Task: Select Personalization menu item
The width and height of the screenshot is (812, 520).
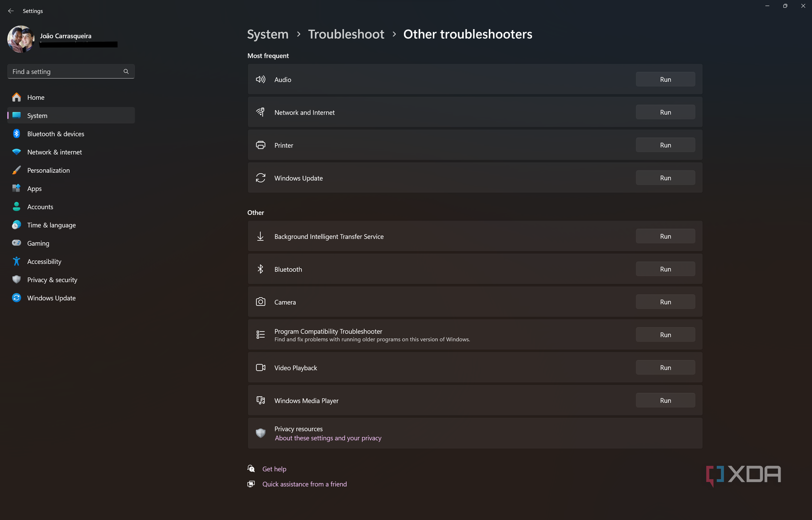Action: point(71,170)
